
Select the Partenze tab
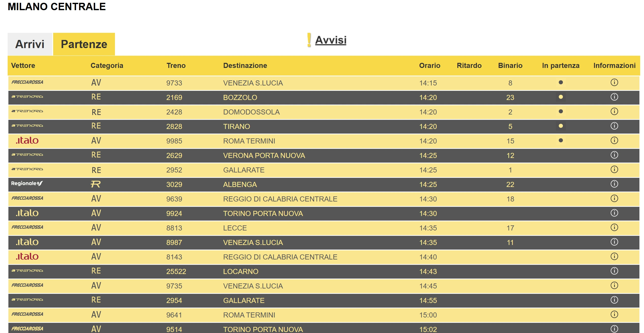tap(84, 44)
